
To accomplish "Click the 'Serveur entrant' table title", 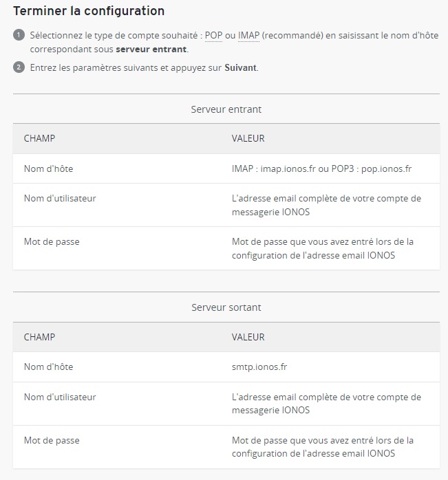I will pos(226,109).
